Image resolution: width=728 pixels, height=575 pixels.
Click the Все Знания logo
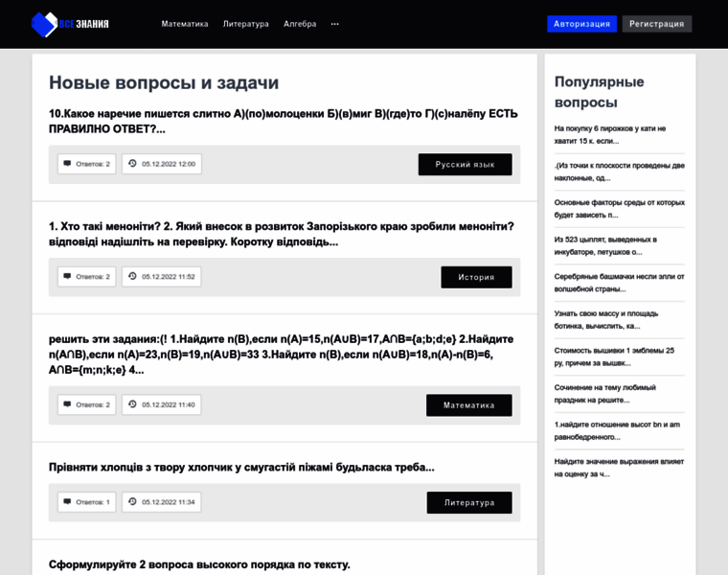[70, 24]
